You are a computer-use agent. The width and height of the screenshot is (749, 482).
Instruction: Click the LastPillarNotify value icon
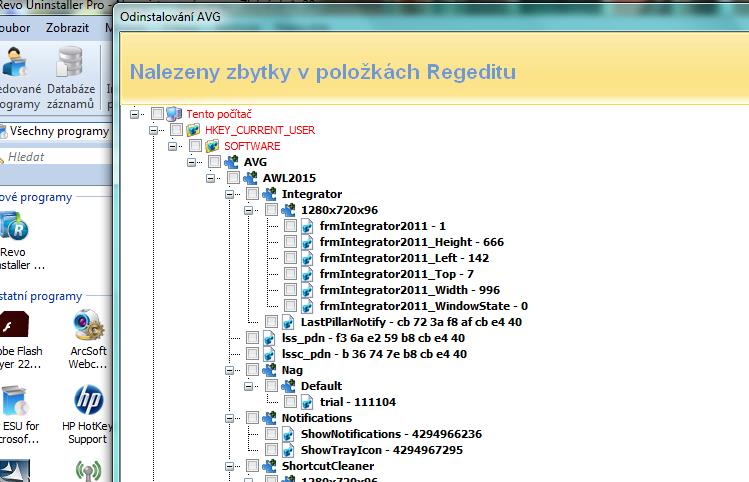(x=288, y=322)
